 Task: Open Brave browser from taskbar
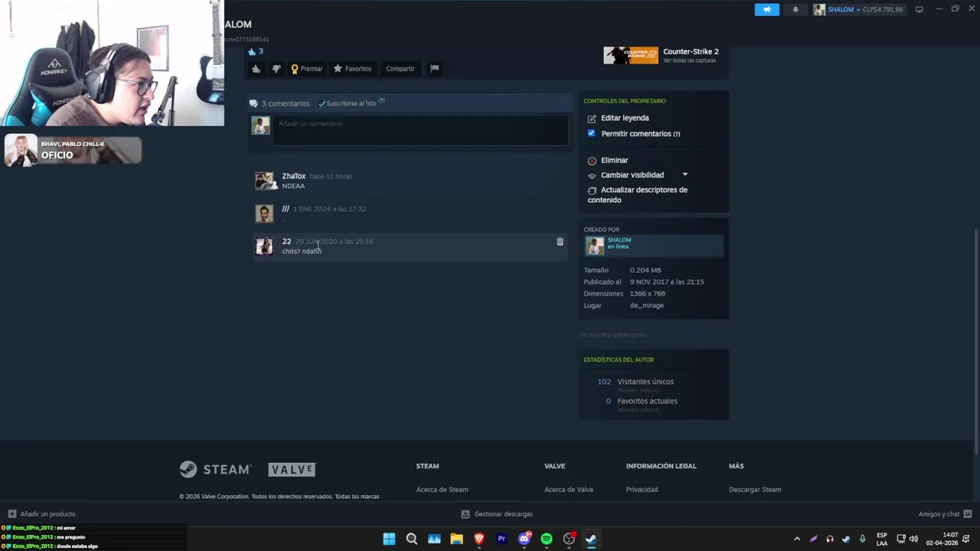(479, 539)
